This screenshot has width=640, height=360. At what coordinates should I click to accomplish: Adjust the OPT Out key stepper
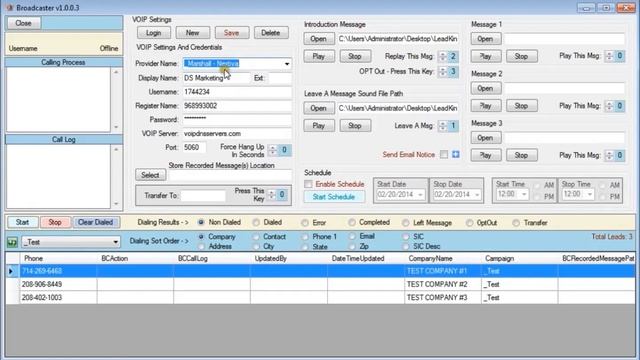coord(443,72)
